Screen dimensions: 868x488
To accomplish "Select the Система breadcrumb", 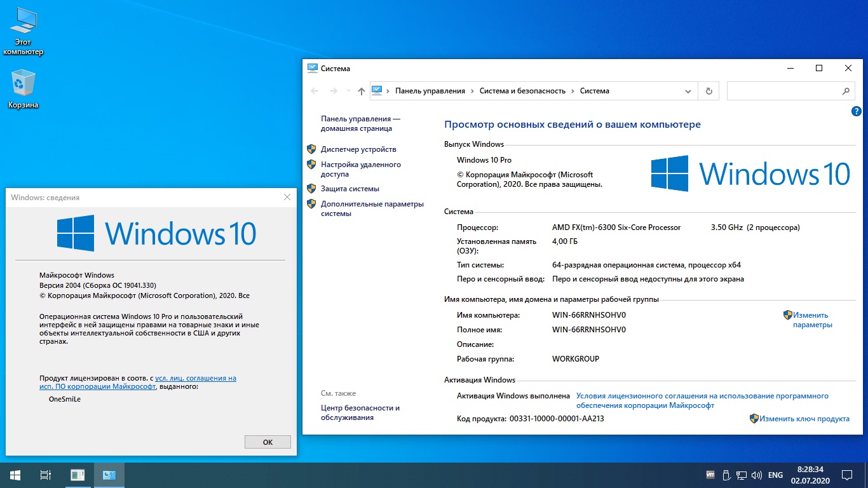I will coord(595,91).
